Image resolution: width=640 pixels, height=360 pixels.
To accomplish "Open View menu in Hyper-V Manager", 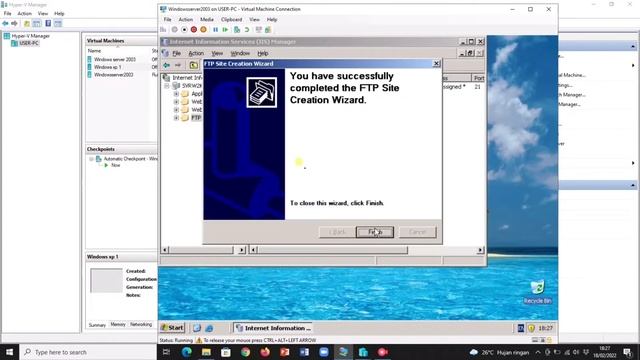I will (43, 13).
